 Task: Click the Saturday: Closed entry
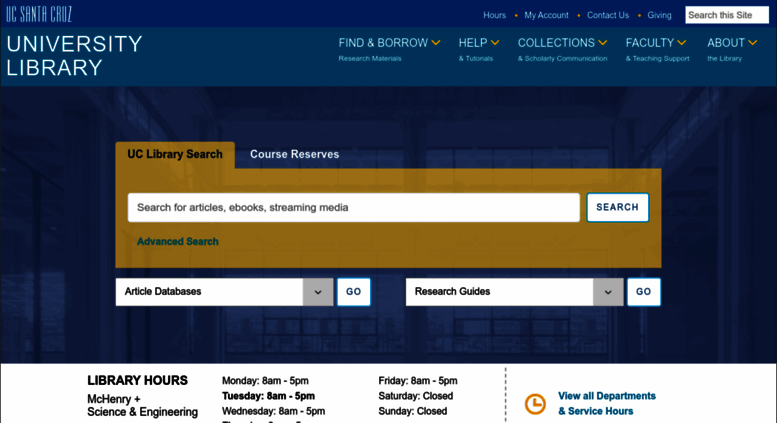[x=415, y=396]
